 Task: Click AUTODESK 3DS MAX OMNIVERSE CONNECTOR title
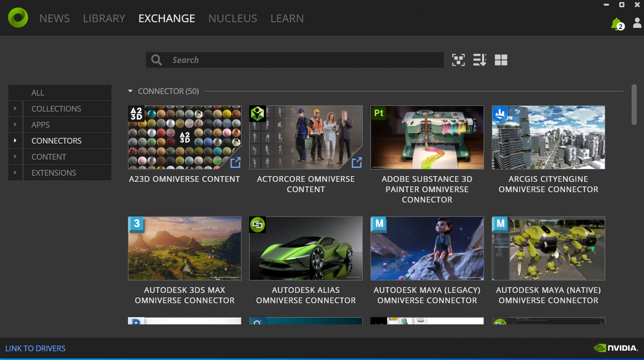pos(185,295)
